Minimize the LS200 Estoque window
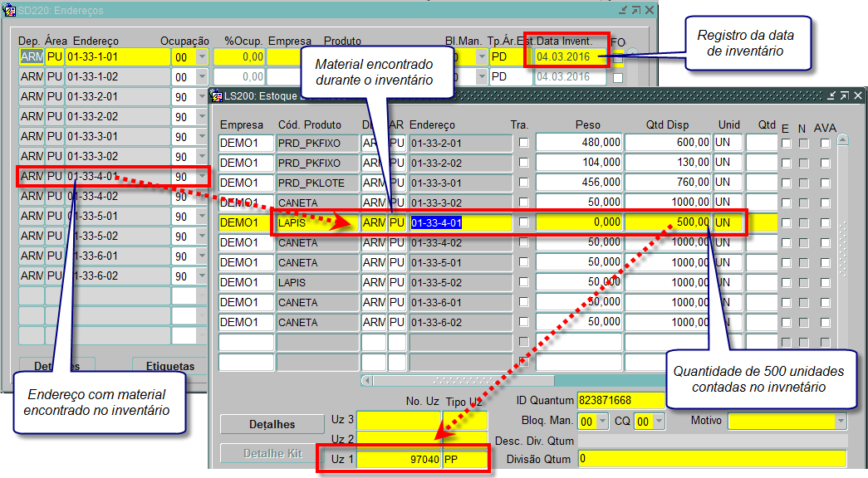868x478 pixels. [831, 95]
